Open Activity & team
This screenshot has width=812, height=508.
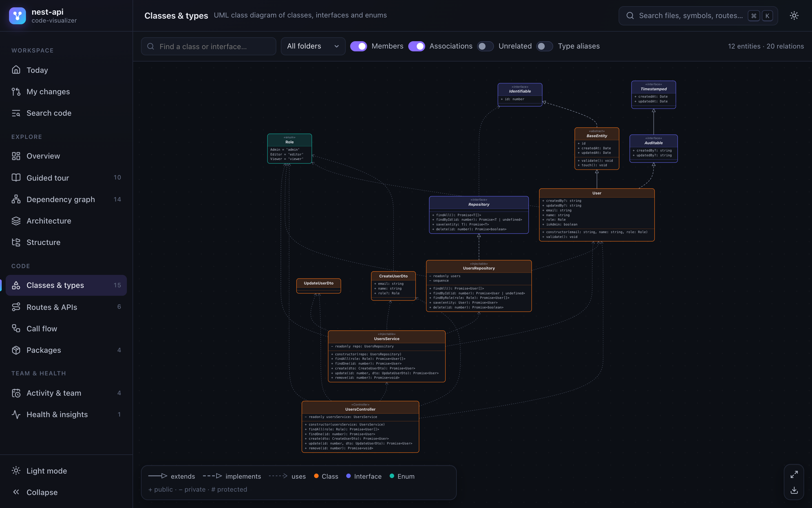tap(67, 393)
